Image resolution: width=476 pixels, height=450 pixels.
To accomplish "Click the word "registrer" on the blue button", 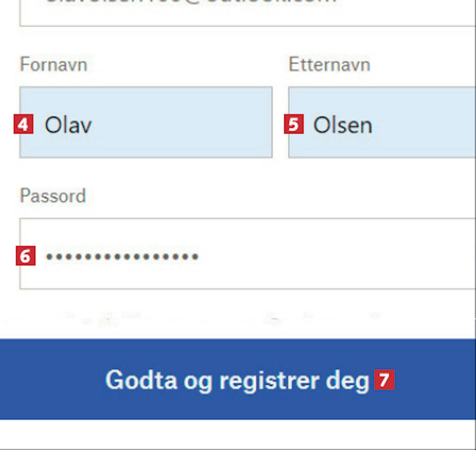I will (x=269, y=380).
